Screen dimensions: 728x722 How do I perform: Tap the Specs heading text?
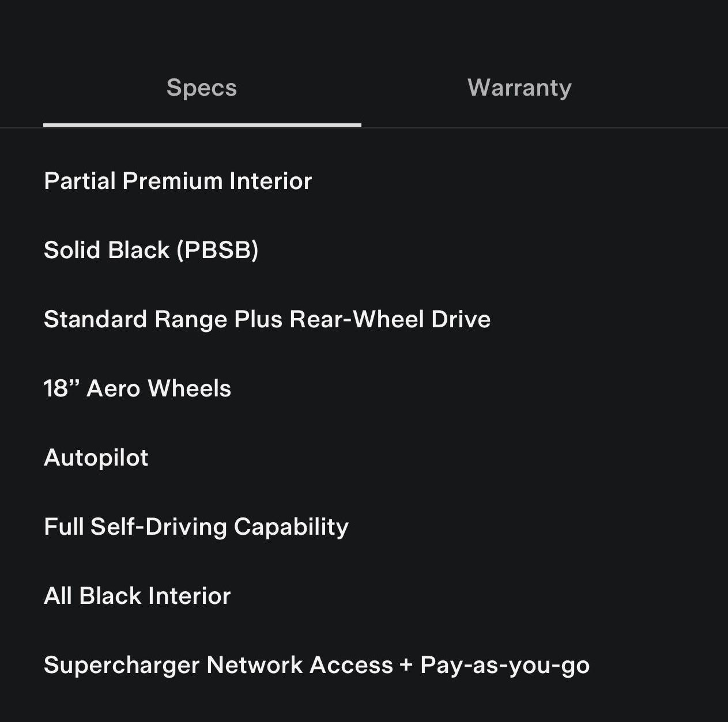coord(202,88)
